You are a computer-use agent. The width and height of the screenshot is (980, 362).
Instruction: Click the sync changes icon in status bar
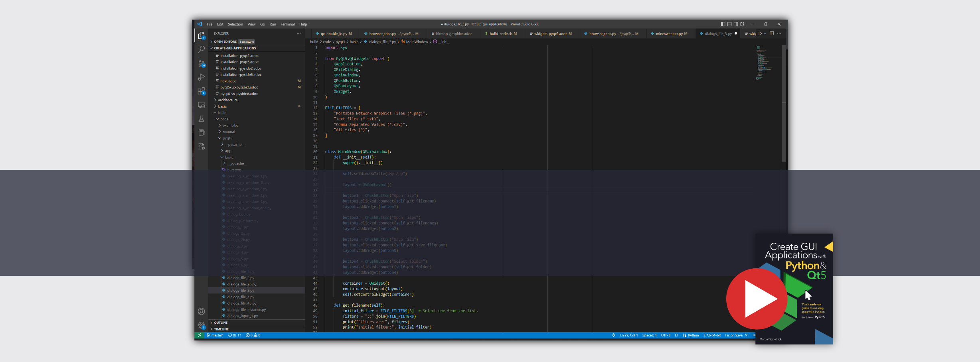point(235,335)
